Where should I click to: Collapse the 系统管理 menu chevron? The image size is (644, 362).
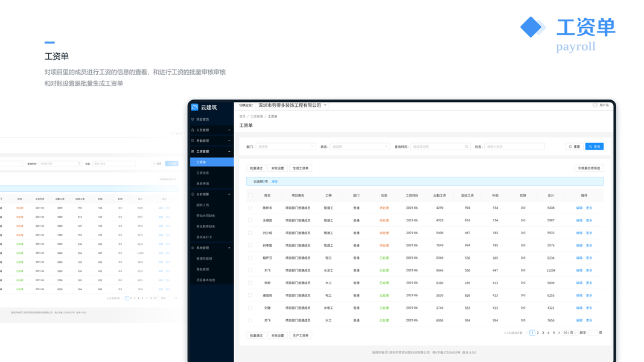(x=229, y=248)
